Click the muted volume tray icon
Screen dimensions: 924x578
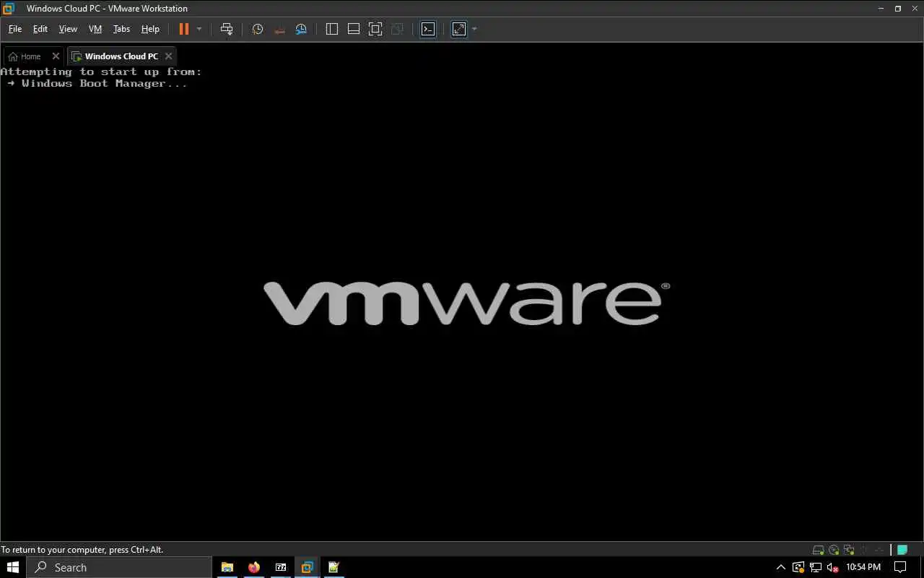[x=833, y=567]
